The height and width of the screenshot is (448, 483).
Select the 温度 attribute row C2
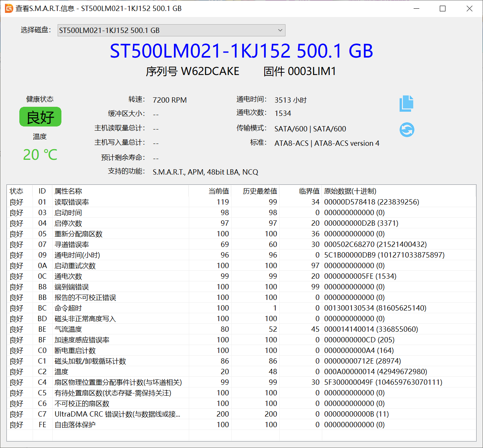pos(241,372)
